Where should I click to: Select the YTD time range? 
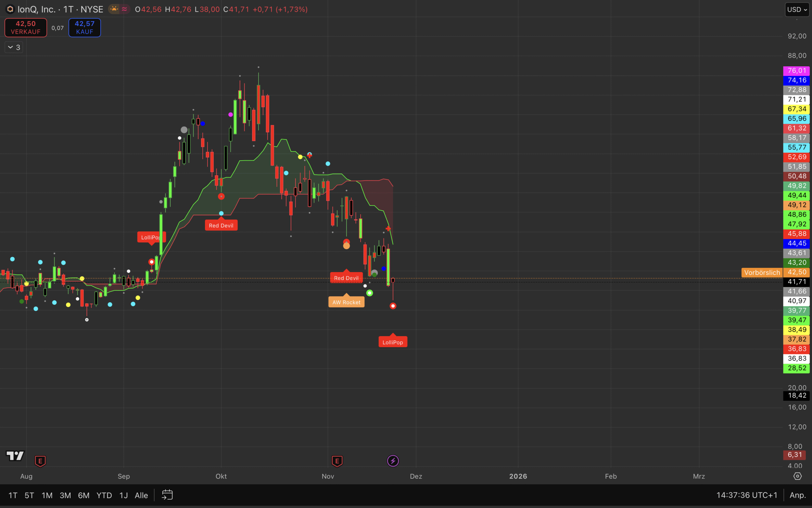click(x=104, y=495)
